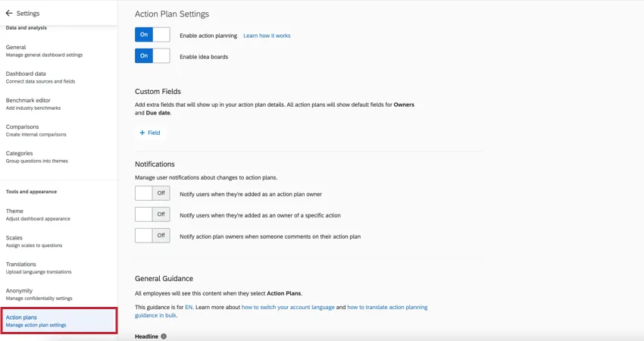Enable notifications for comments on action plans
644x341 pixels.
pyautogui.click(x=152, y=236)
